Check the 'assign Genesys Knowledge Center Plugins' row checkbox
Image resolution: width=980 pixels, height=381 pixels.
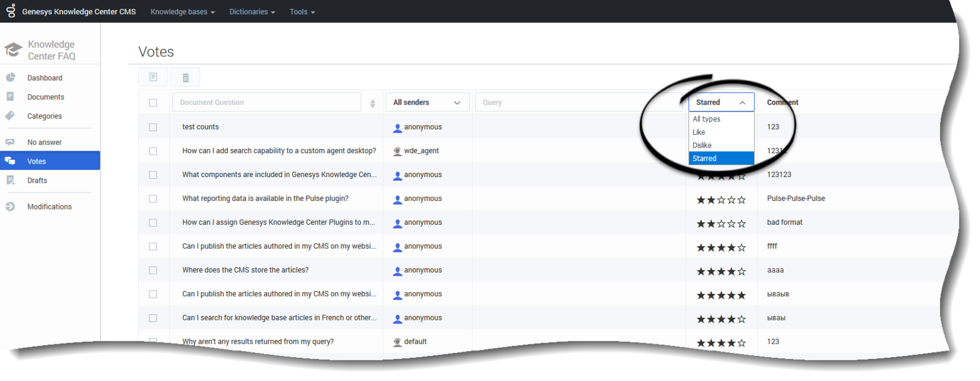[153, 223]
